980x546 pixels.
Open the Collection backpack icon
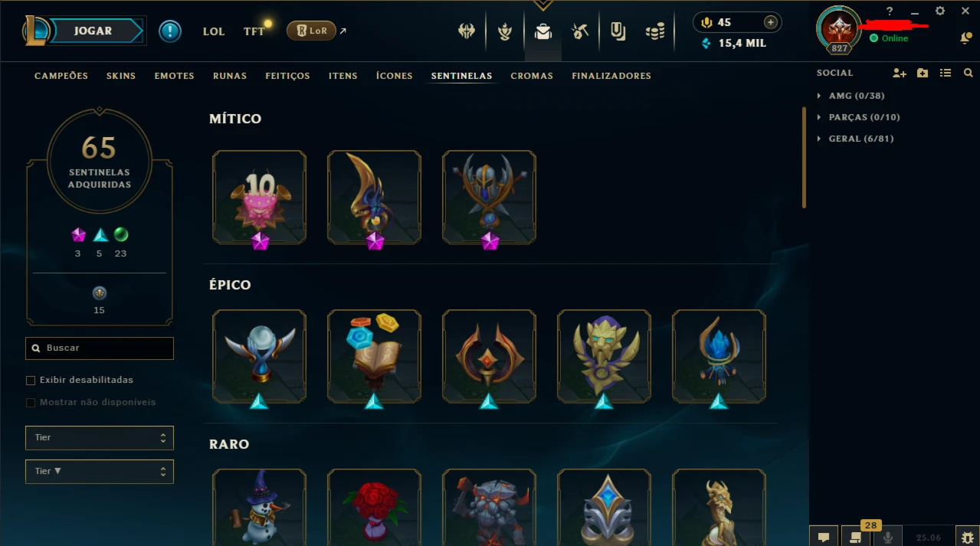tap(543, 31)
